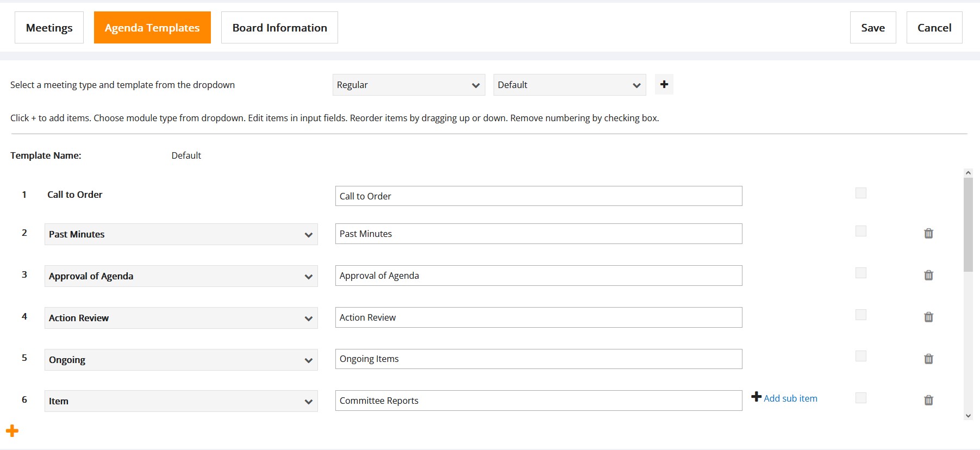Delete the Past Minutes agenda item
Image resolution: width=980 pixels, height=450 pixels.
928,233
